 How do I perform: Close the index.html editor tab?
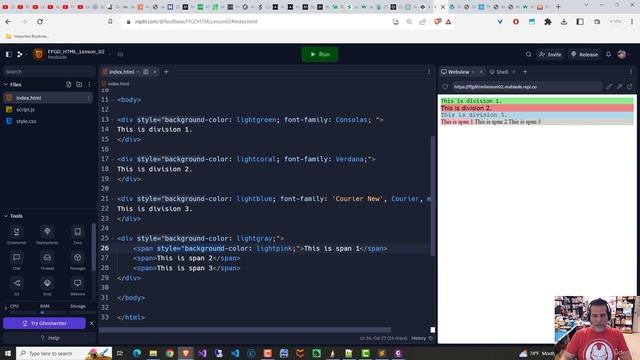point(155,72)
